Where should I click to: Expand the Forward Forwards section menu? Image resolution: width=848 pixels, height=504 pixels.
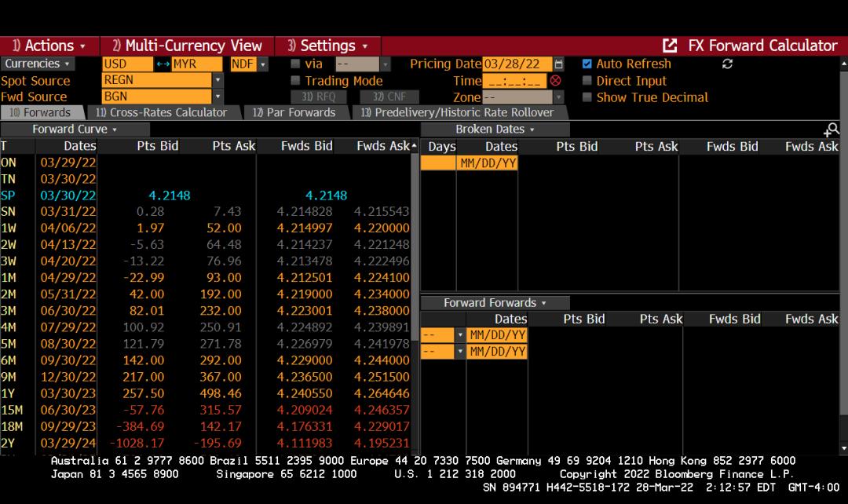coord(495,303)
